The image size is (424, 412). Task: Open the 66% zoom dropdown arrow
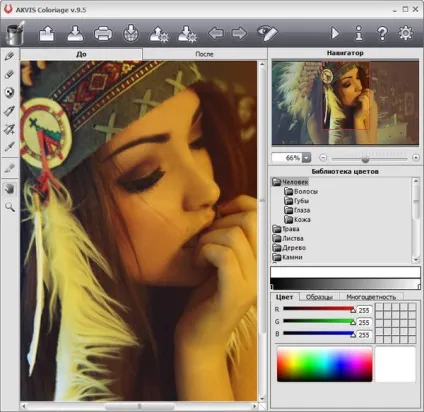306,158
